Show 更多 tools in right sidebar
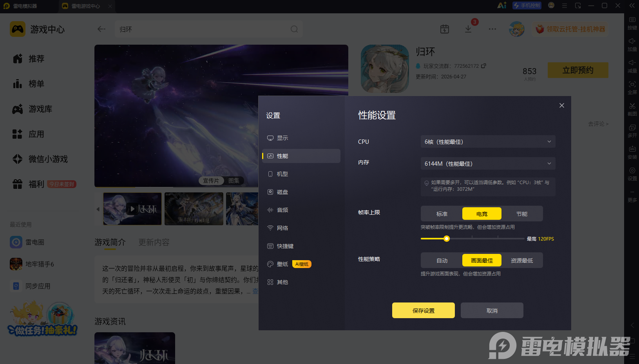639x364 pixels. click(x=632, y=195)
